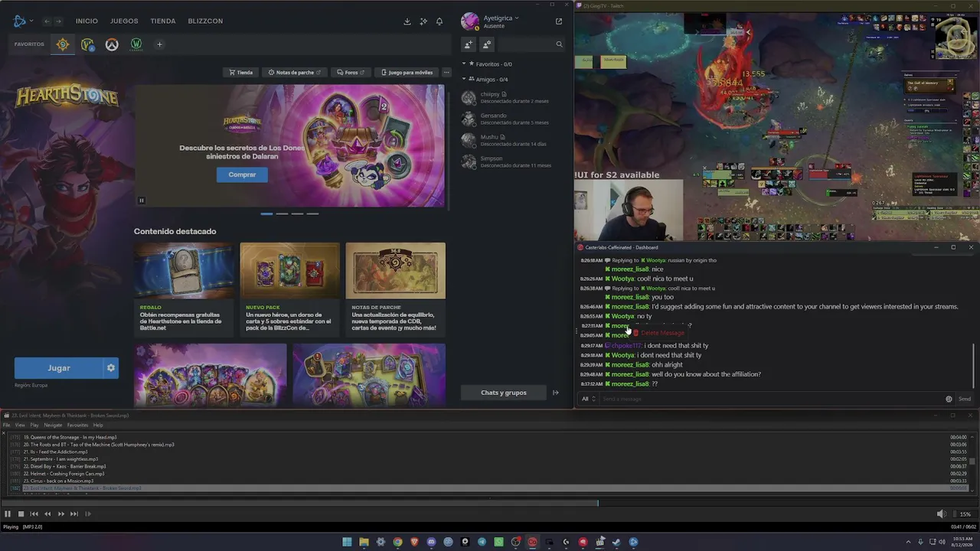Open the Windows Start menu
Viewport: 980px width, 551px height.
point(347,542)
